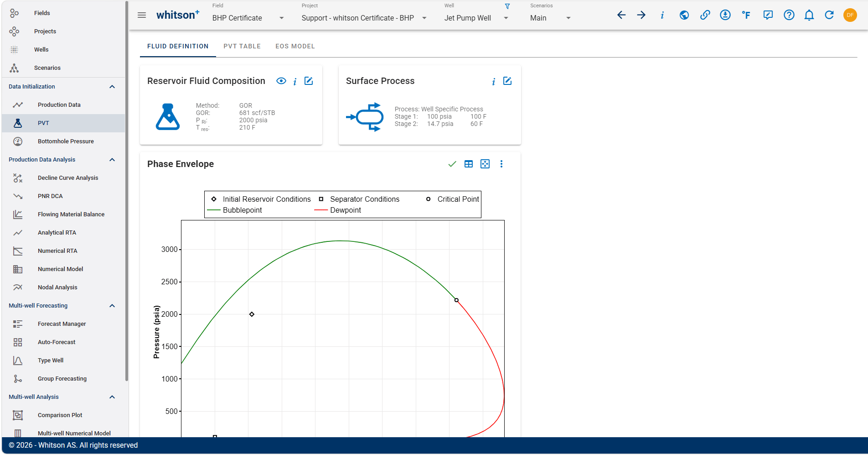This screenshot has width=868, height=455.
Task: Open Scenarios in the sidebar
Action: (x=63, y=68)
